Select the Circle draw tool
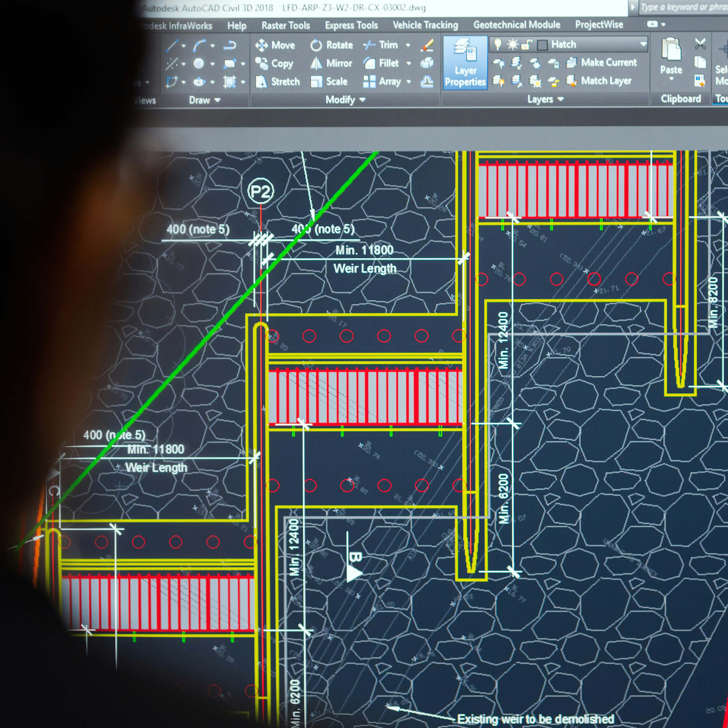The height and width of the screenshot is (728, 728). [199, 64]
